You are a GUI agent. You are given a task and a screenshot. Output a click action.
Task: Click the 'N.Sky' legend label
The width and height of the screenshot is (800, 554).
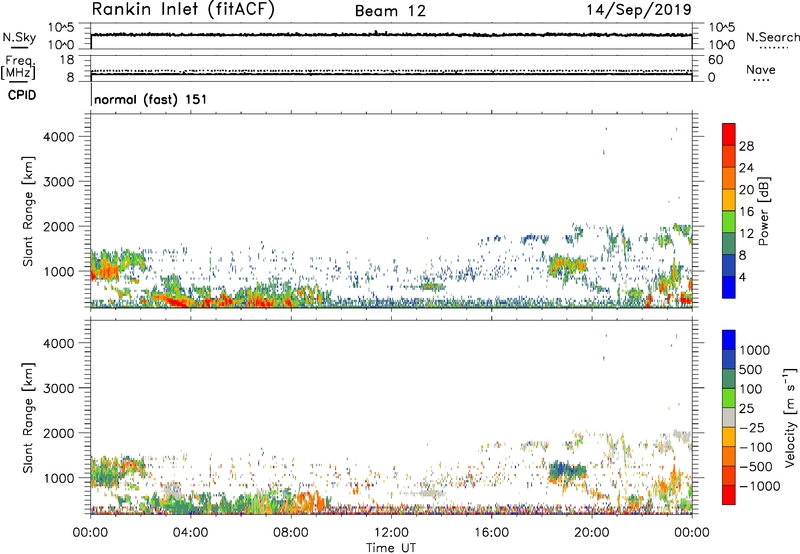coord(19,38)
